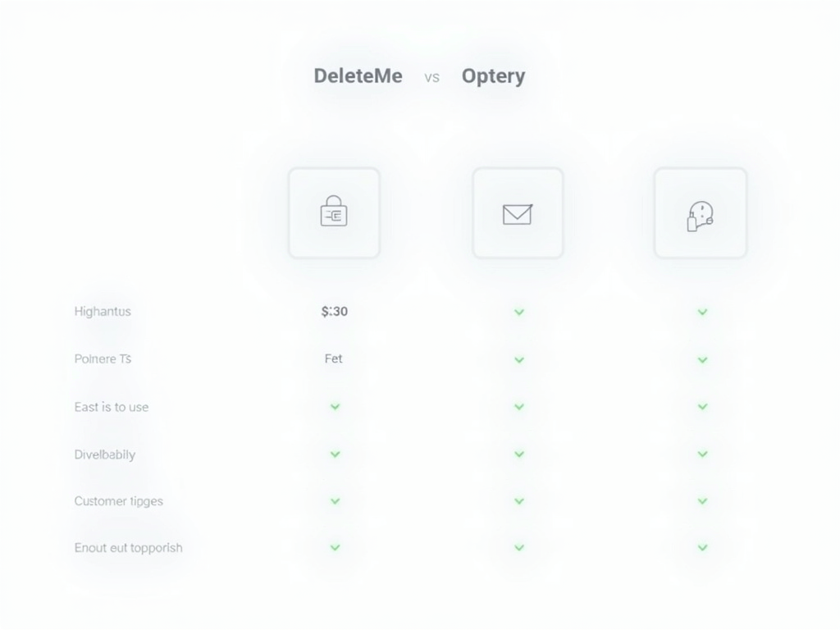Click 'Customer tipges' checkmark in envelope column
840x630 pixels.
(x=519, y=501)
